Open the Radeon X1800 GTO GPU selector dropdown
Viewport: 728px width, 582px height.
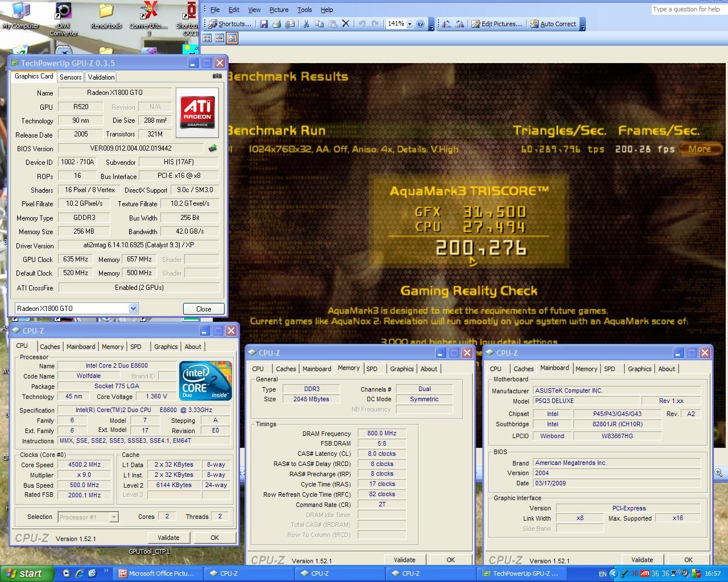[x=133, y=309]
